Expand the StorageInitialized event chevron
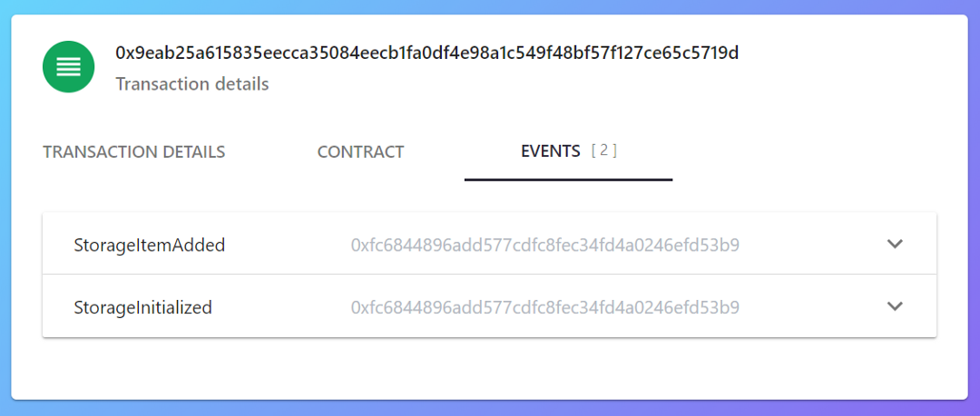Image resolution: width=980 pixels, height=416 pixels. [x=895, y=306]
